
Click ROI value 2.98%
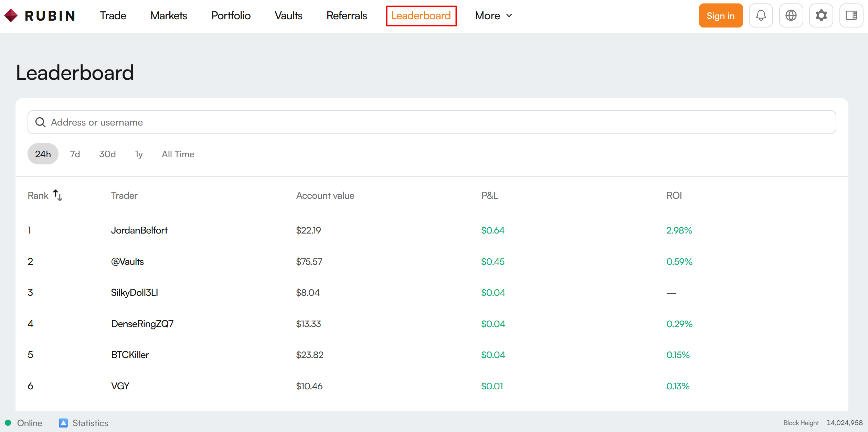click(x=679, y=230)
